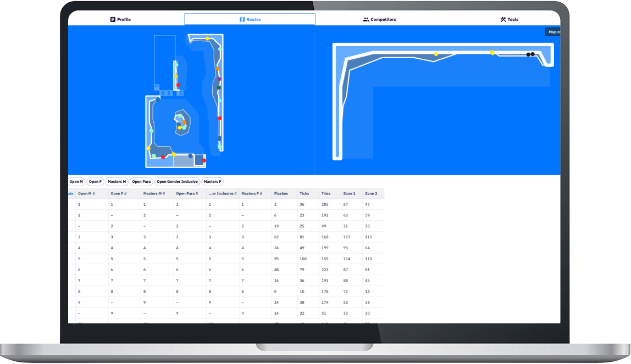This screenshot has height=364, width=631.
Task: Click the Tries value 285
Action: (325, 204)
